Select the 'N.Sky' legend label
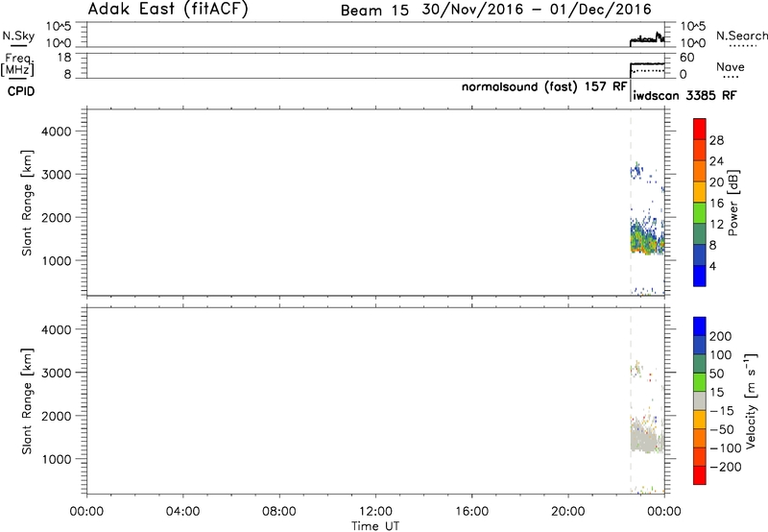Viewport: 768px width, 532px height. [x=18, y=36]
